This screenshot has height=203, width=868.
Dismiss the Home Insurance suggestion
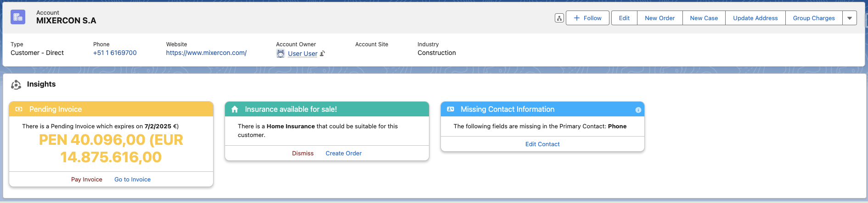click(x=303, y=153)
